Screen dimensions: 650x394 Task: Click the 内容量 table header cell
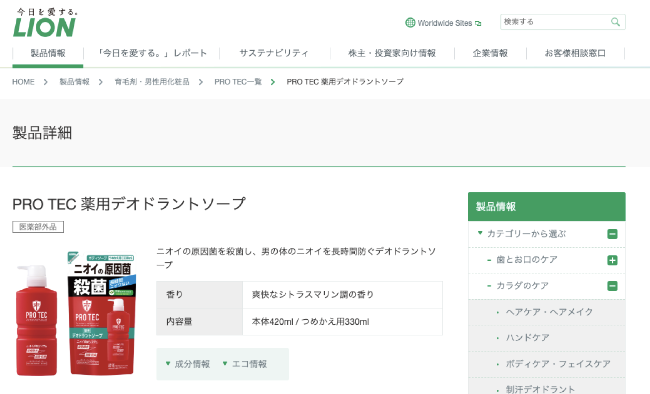click(x=199, y=322)
